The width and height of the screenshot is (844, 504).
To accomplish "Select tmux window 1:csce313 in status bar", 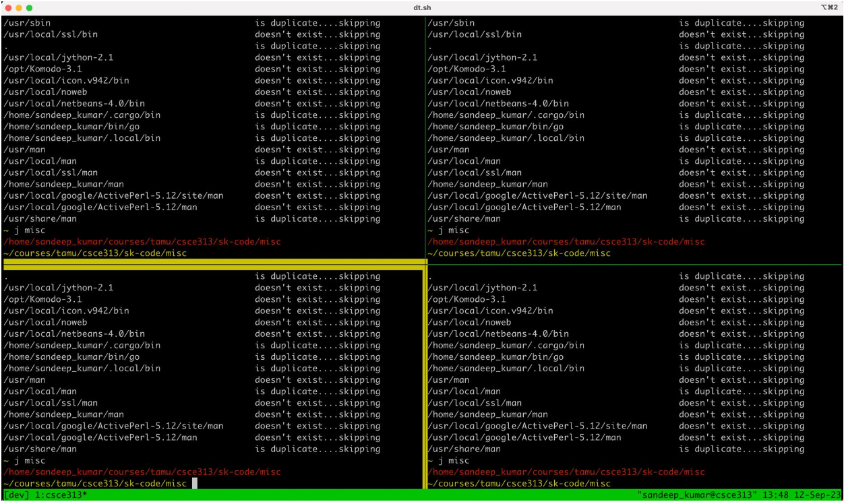I will click(57, 496).
